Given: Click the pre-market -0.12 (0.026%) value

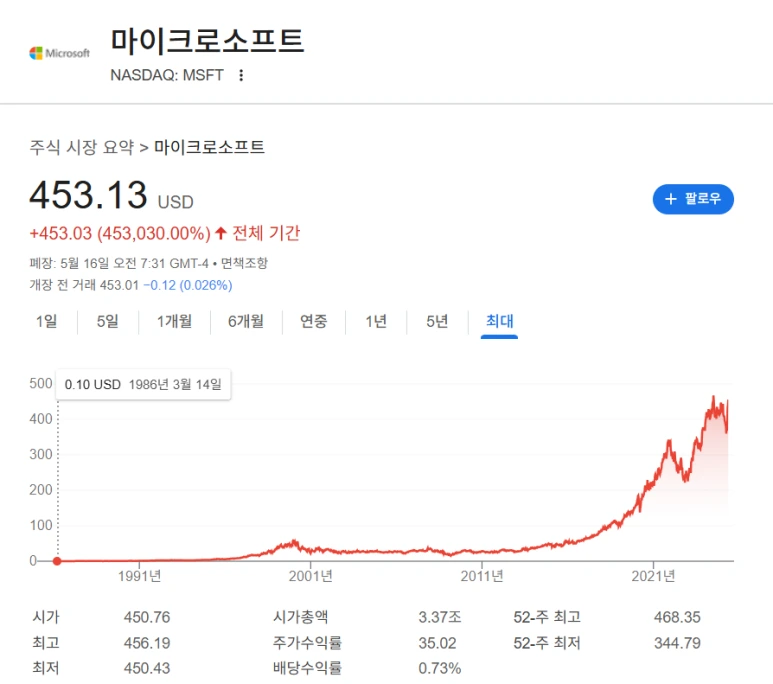Looking at the screenshot, I should click(x=188, y=285).
